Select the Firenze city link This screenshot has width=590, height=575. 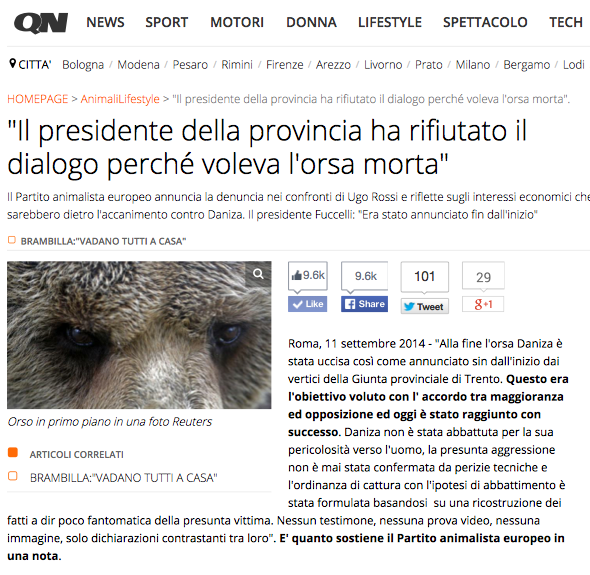click(284, 65)
